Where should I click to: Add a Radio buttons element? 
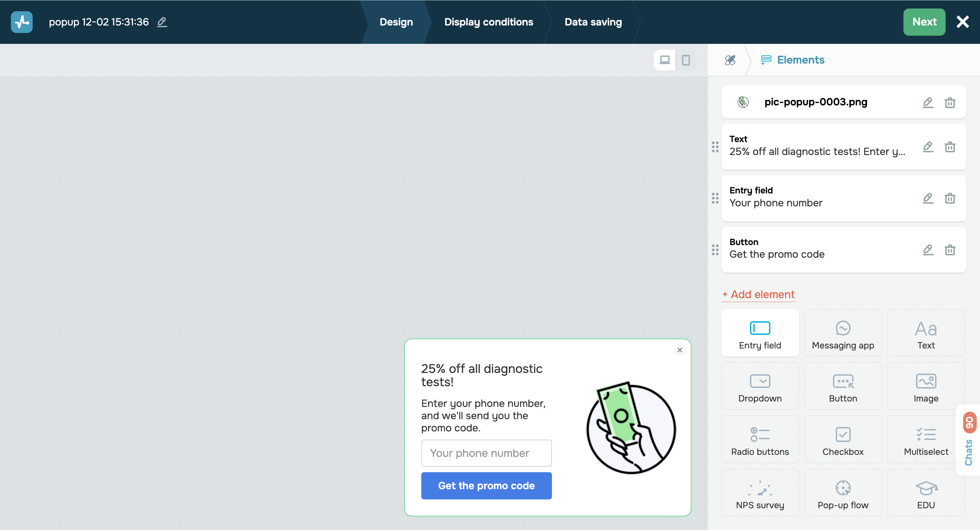760,440
